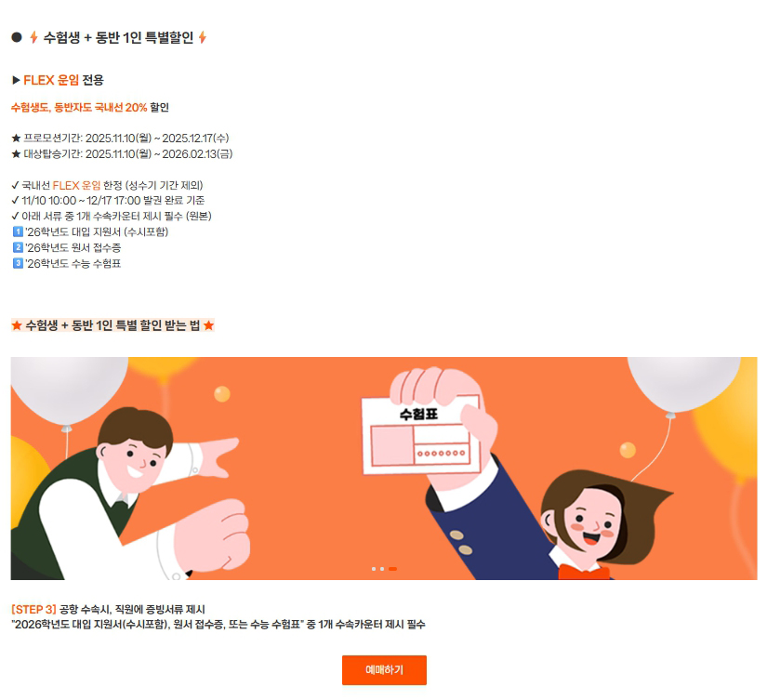Click the black star beside 프로모션기간
Image resolution: width=767 pixels, height=700 pixels.
click(16, 139)
